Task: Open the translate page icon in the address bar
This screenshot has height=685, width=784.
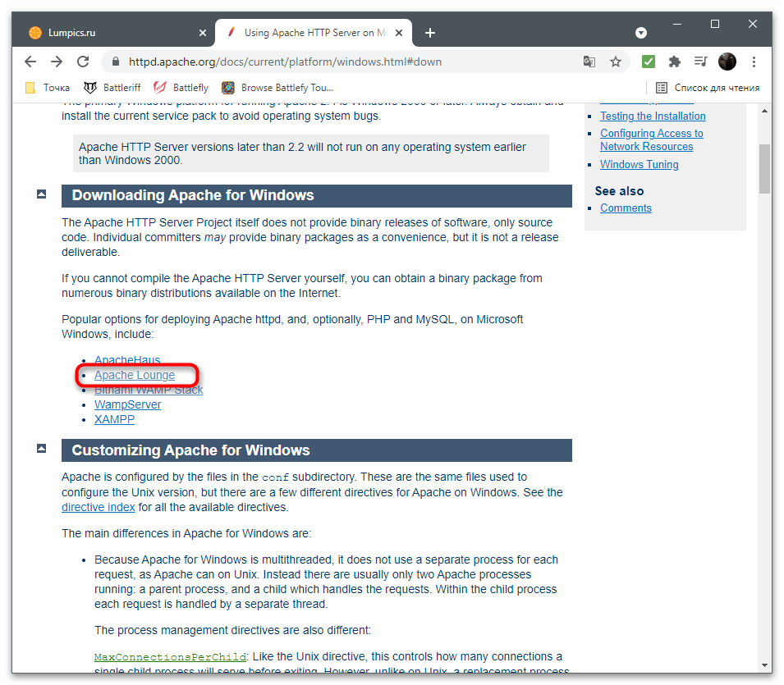Action: tap(589, 62)
